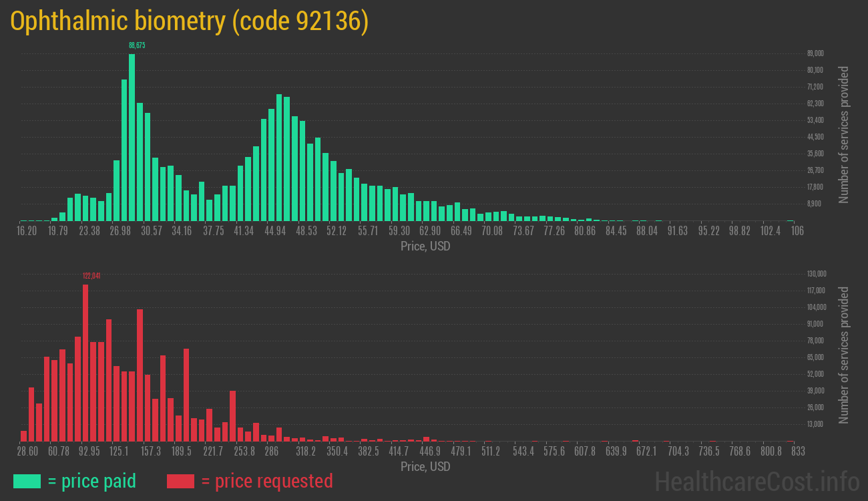The image size is (868, 501).
Task: Select the "60.78" x-axis tick label
Action: click(58, 451)
